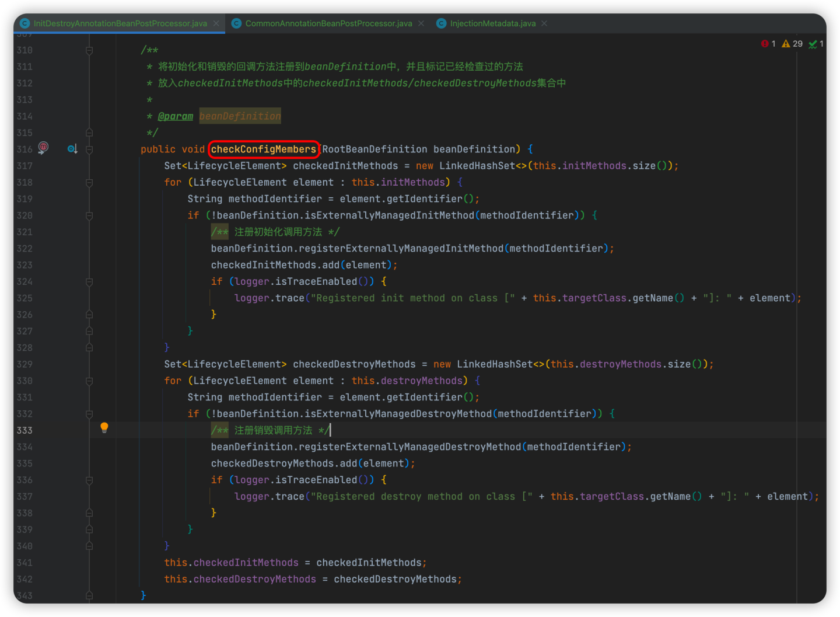The image size is (840, 617).
Task: Click line number 322 in the gutter
Action: pyautogui.click(x=24, y=249)
